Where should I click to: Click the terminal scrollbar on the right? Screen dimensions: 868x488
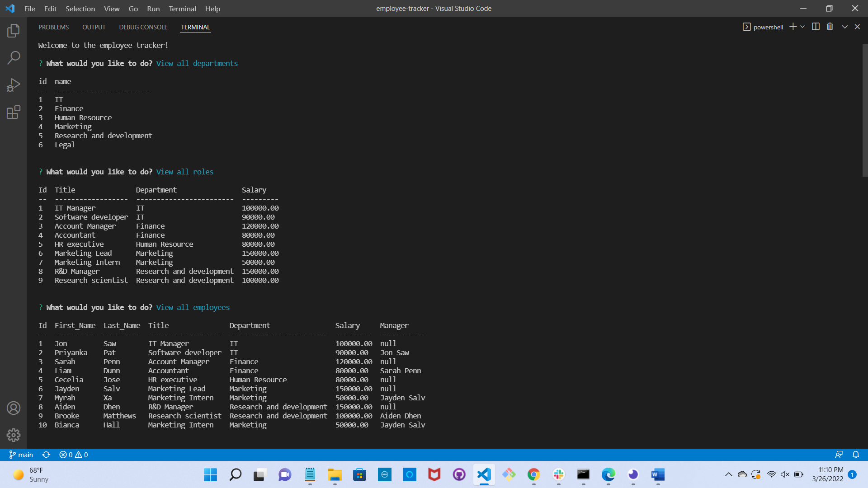coord(864,108)
